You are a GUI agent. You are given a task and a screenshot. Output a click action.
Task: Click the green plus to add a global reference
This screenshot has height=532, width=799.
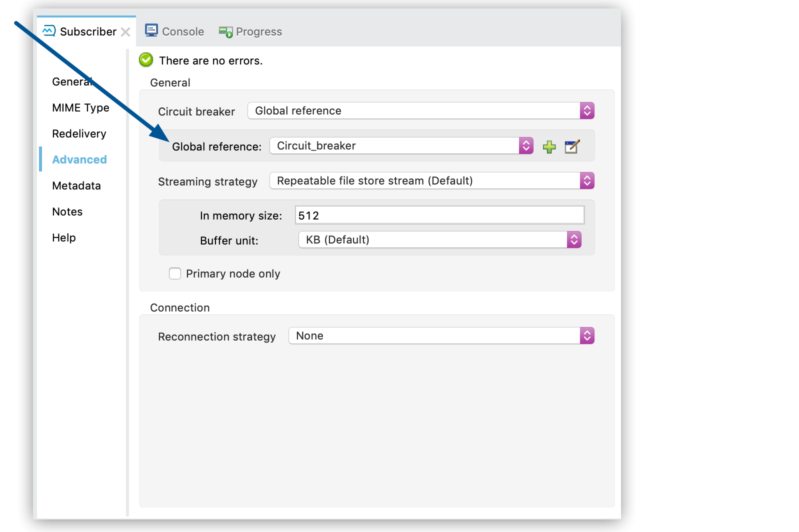coord(549,146)
